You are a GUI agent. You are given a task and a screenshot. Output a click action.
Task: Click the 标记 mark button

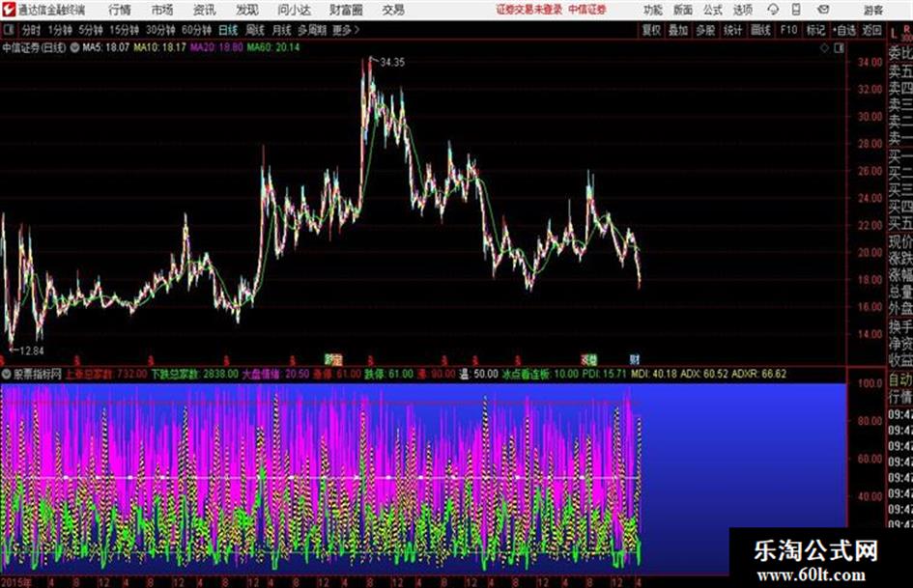tap(815, 30)
